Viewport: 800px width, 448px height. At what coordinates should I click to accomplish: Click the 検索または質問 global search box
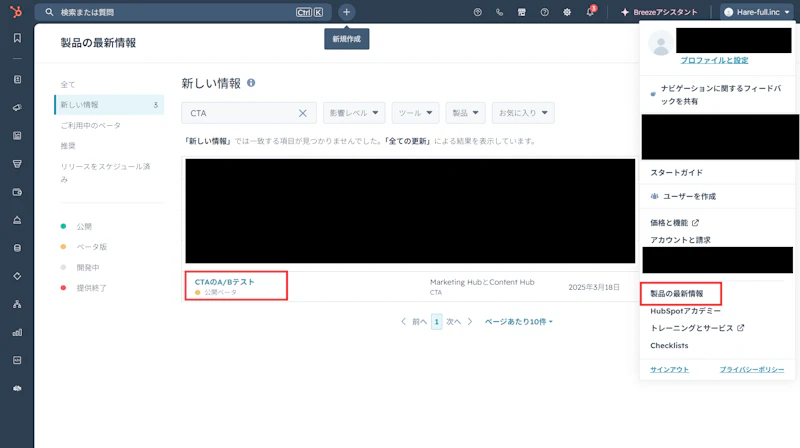tap(183, 12)
